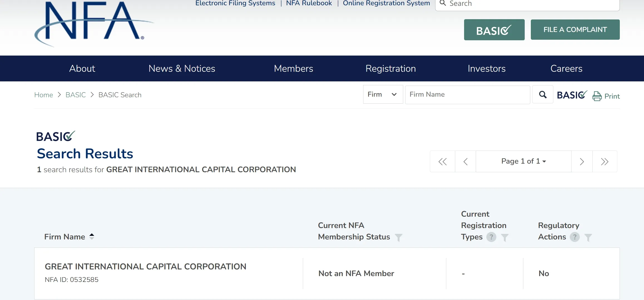Screen dimensions: 644x300
Task: Go to the first results page
Action: 442,161
